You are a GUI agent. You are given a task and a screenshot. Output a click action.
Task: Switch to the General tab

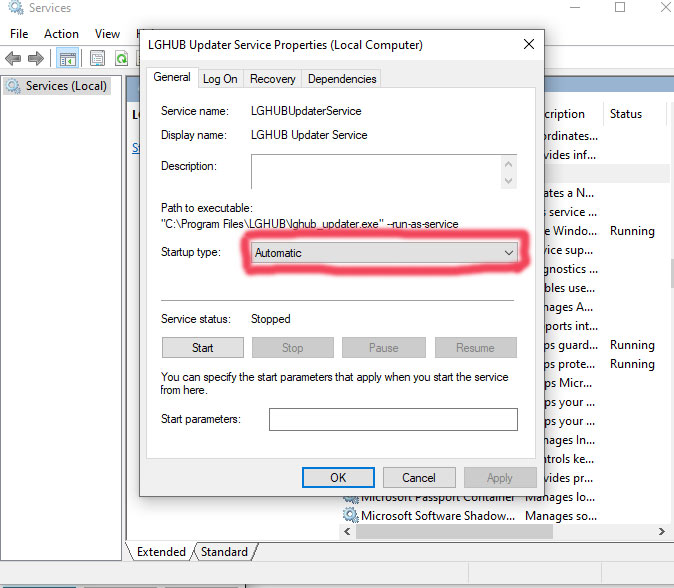coord(172,77)
